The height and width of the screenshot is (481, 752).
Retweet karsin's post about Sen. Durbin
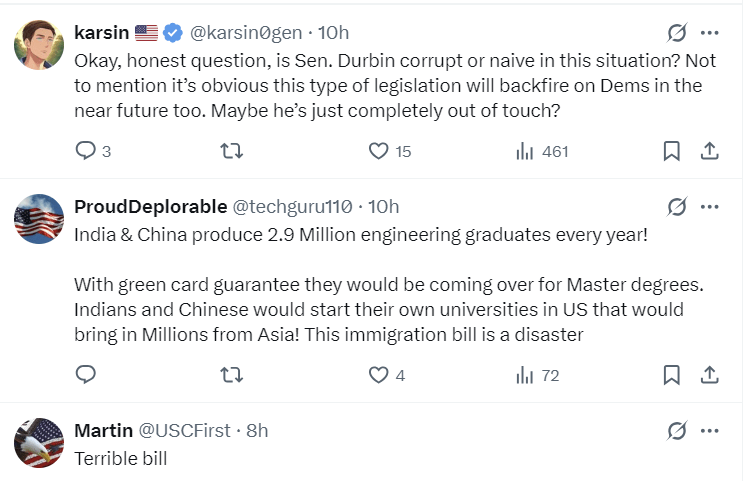(x=231, y=151)
